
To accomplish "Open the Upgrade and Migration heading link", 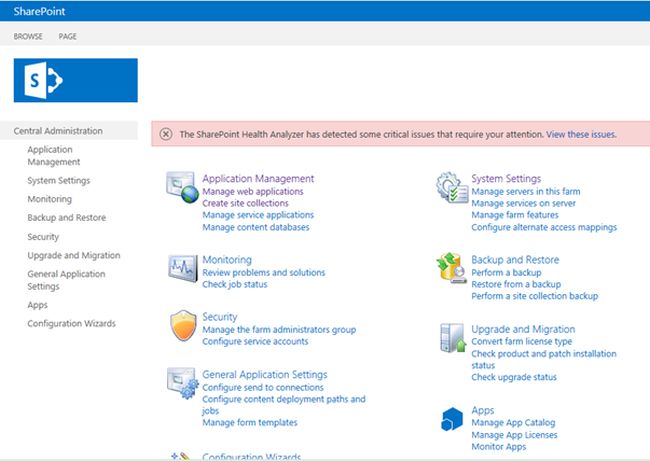I will [x=523, y=329].
